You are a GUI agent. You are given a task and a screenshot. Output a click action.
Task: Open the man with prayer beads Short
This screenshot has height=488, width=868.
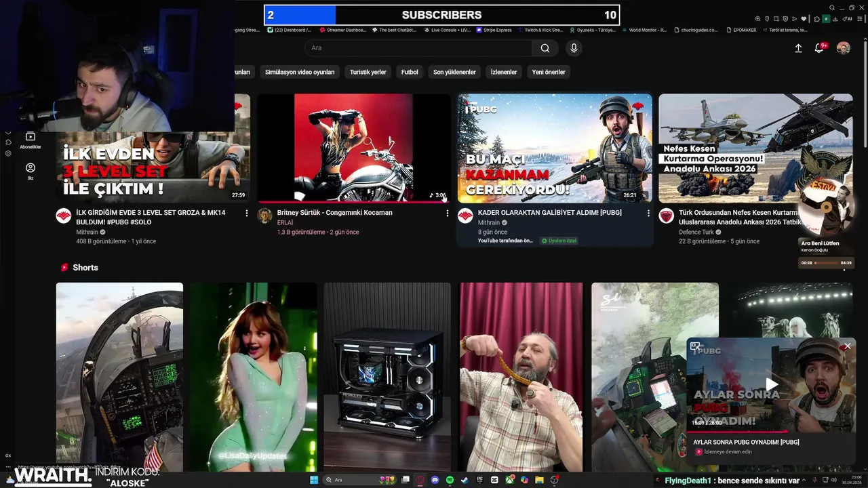pyautogui.click(x=521, y=377)
